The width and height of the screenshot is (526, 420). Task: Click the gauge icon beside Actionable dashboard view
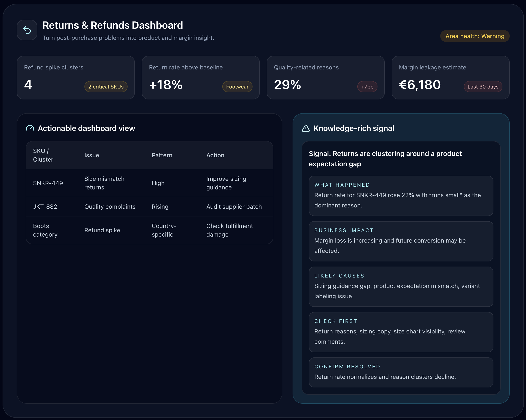(30, 128)
